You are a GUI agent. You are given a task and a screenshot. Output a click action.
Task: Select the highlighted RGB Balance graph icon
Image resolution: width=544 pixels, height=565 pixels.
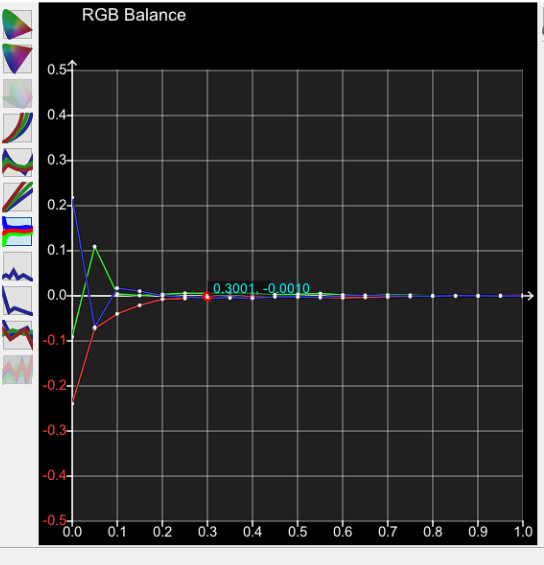(x=17, y=232)
